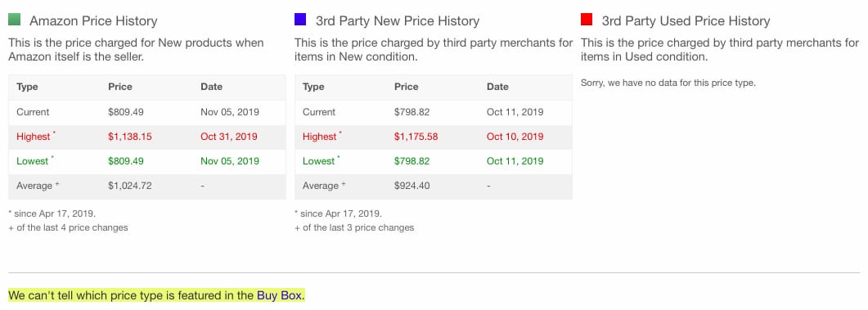Click the red 3rd Party Used swatch
Image resolution: width=868 pixels, height=310 pixels.
tap(587, 20)
